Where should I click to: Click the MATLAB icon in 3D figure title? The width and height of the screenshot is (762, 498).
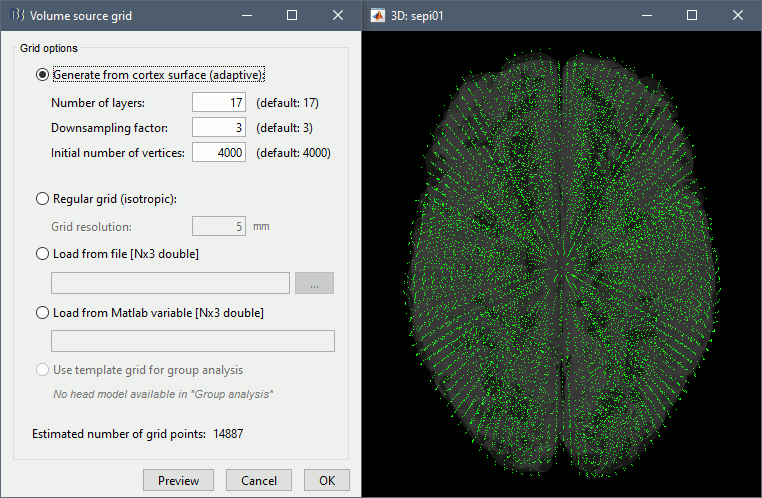[378, 16]
